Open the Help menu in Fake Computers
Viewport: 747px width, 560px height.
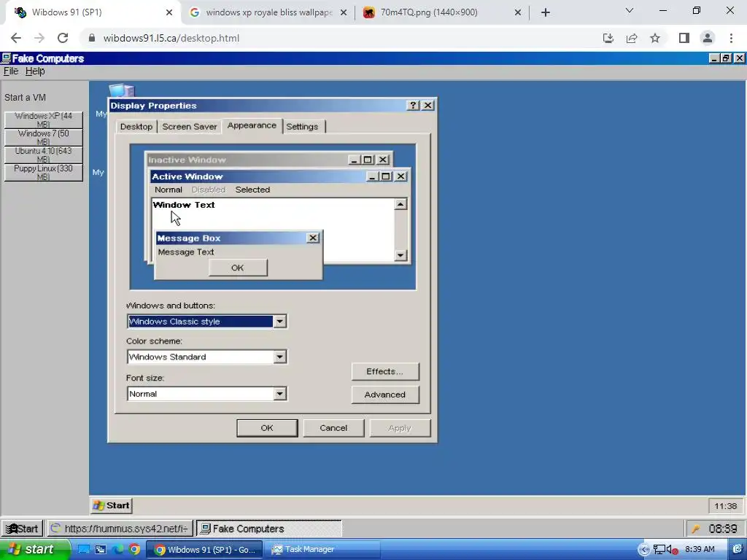pos(35,71)
